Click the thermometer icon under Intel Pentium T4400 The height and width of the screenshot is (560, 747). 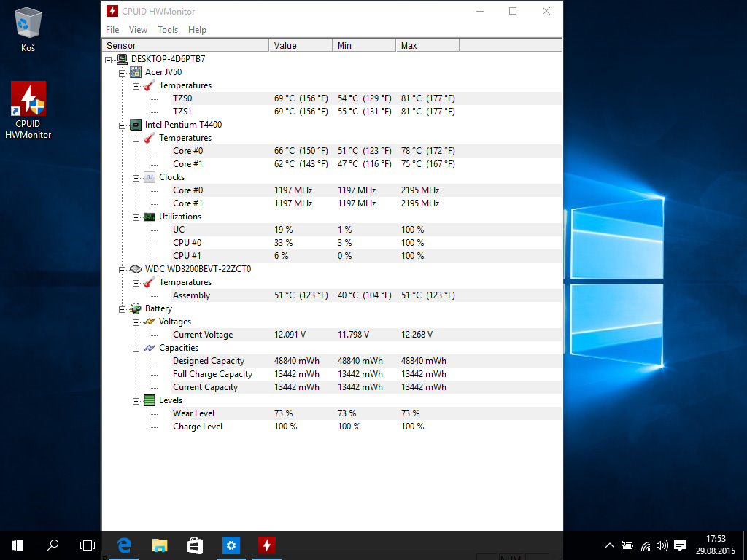tap(150, 138)
